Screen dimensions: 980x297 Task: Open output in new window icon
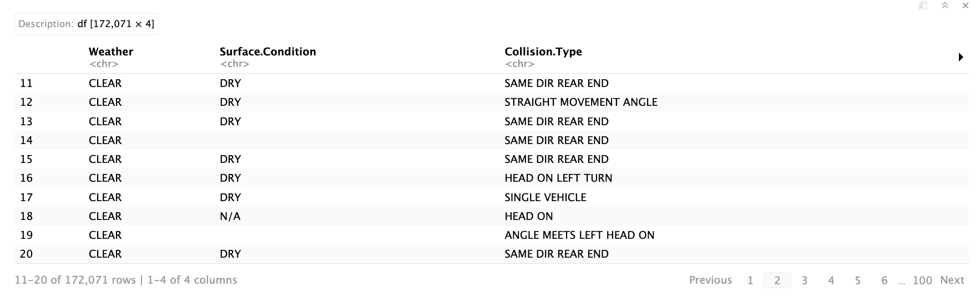pyautogui.click(x=923, y=6)
